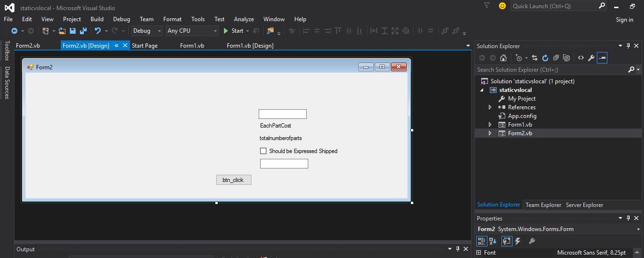
Task: Click the Save All toolbar icon
Action: (x=83, y=31)
